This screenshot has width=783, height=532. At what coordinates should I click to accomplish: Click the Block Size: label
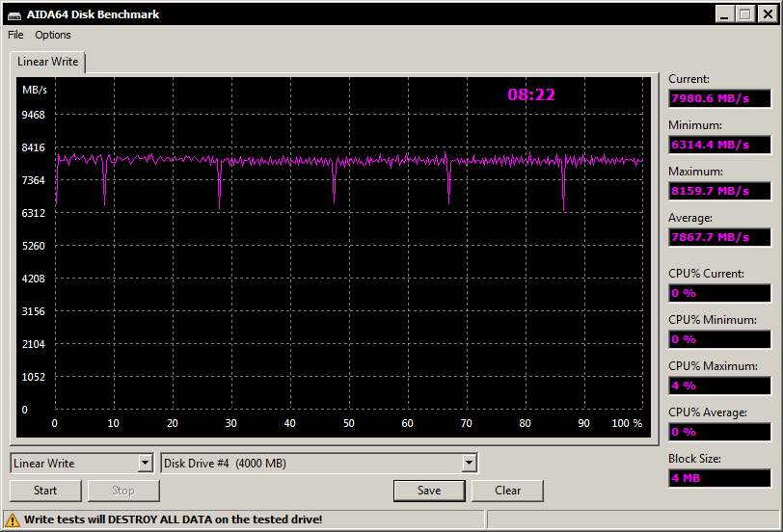point(694,459)
